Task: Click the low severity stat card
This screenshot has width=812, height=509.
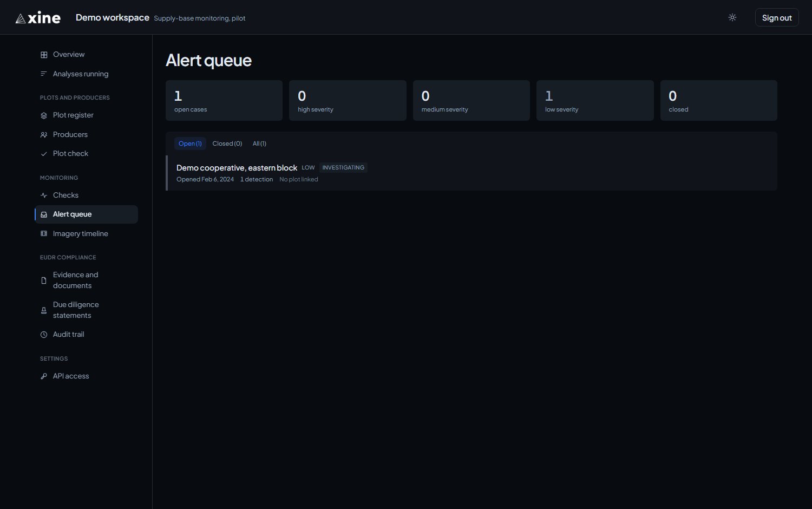Action: [x=595, y=101]
